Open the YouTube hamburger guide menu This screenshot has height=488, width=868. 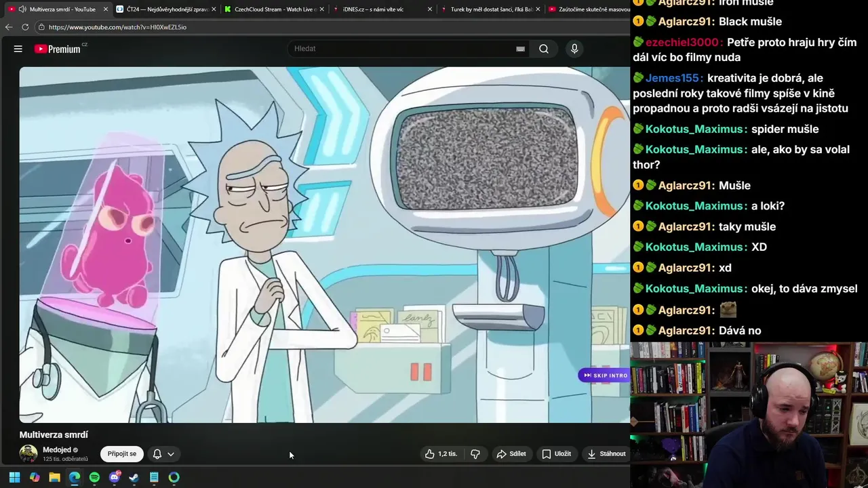(18, 49)
